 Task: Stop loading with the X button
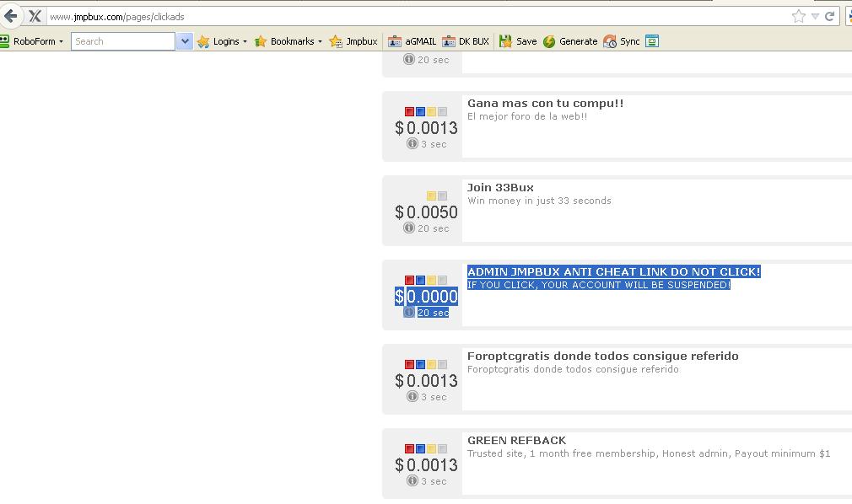[x=35, y=16]
